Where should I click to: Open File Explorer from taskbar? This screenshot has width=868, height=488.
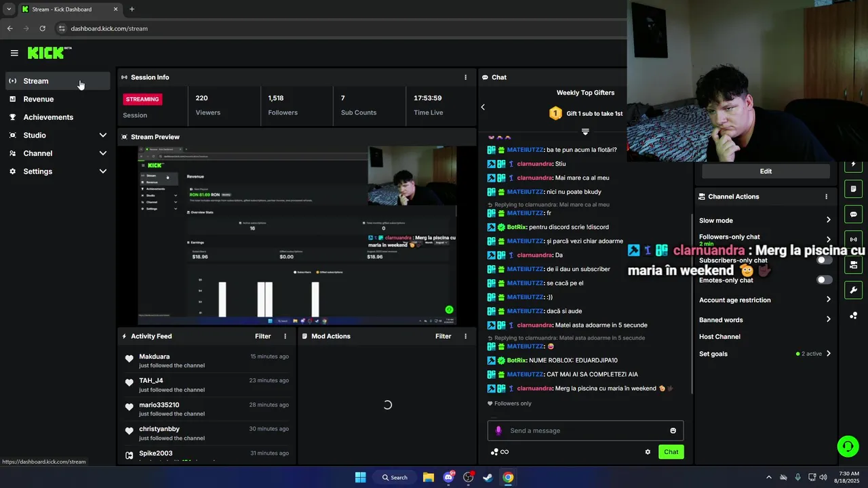click(x=429, y=477)
